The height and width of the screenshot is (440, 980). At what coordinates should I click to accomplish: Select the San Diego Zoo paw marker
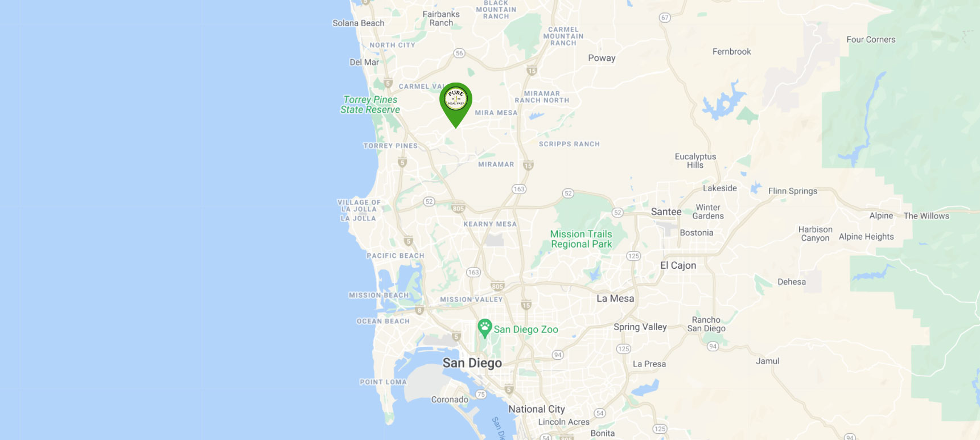tap(485, 328)
